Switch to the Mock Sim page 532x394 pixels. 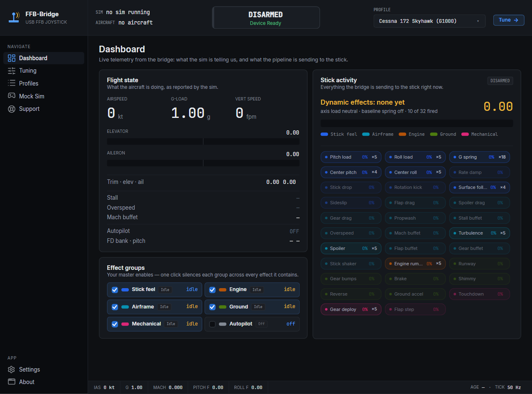[x=44, y=96]
